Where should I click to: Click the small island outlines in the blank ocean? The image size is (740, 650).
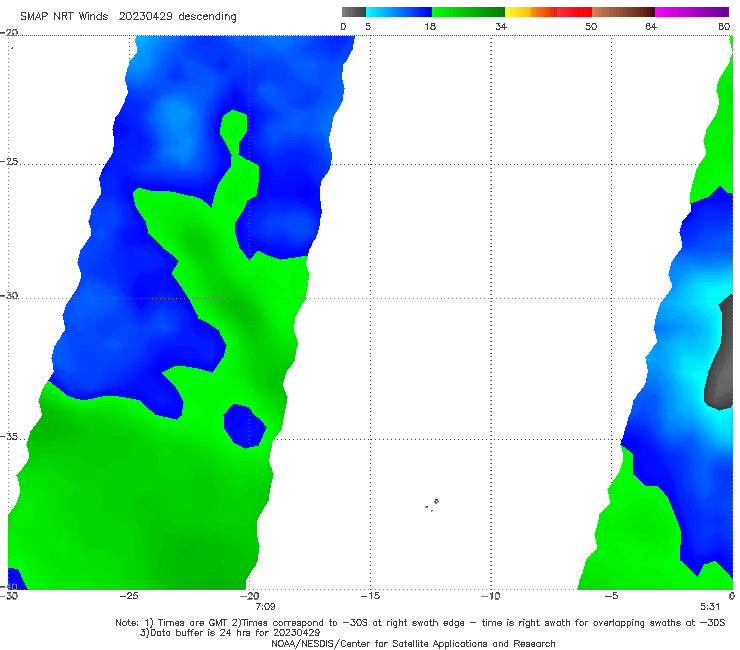pos(432,505)
